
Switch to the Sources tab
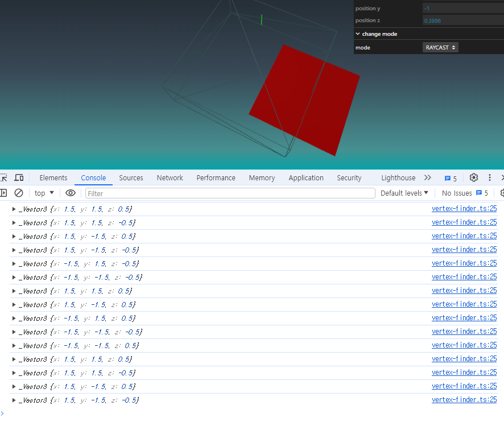pos(131,177)
